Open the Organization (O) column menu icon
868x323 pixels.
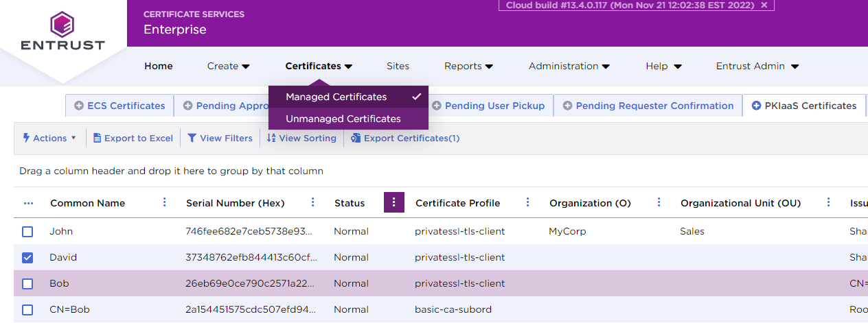659,202
